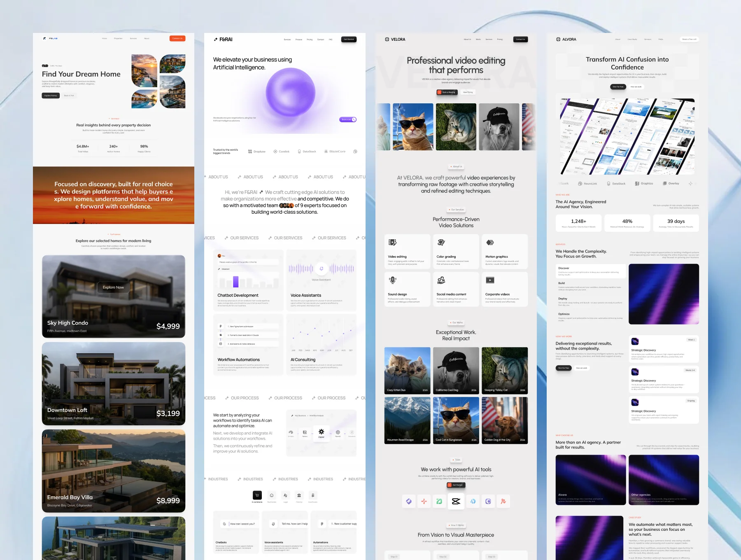
Task: Click the Corporate videos film icon
Action: tap(490, 280)
